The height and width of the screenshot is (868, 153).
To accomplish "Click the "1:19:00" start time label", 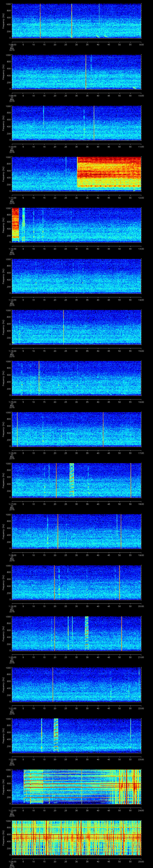I will pos(12,606).
